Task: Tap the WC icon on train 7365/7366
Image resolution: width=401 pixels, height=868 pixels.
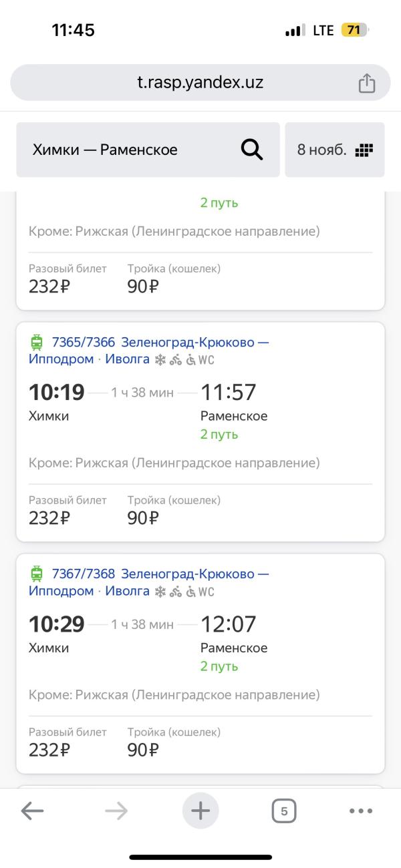Action: pos(207,361)
